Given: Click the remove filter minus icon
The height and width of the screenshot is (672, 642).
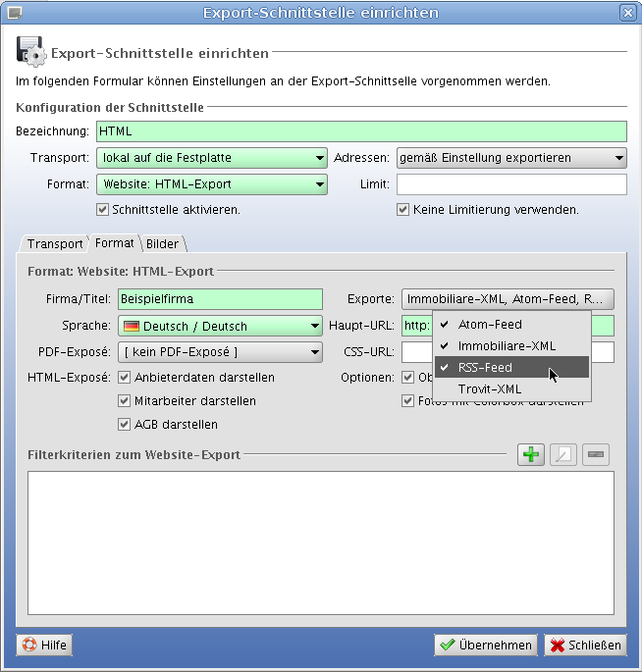Looking at the screenshot, I should tap(596, 454).
